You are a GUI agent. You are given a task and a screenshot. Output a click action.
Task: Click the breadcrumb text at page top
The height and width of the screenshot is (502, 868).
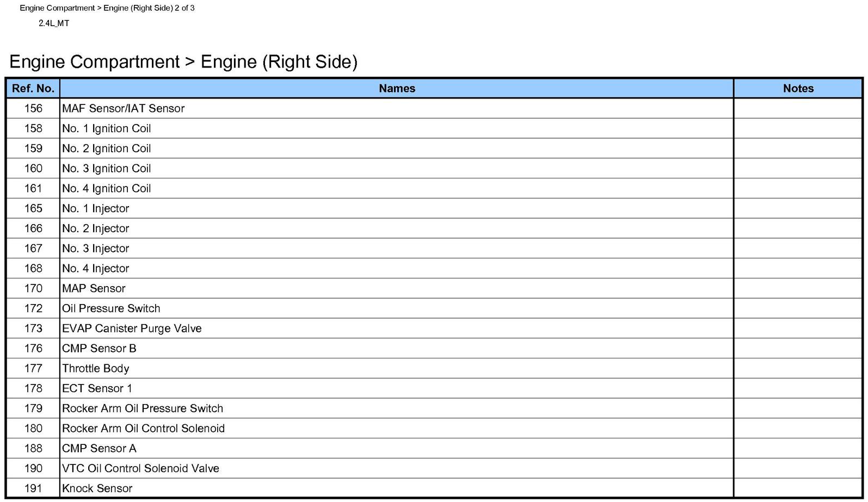107,8
